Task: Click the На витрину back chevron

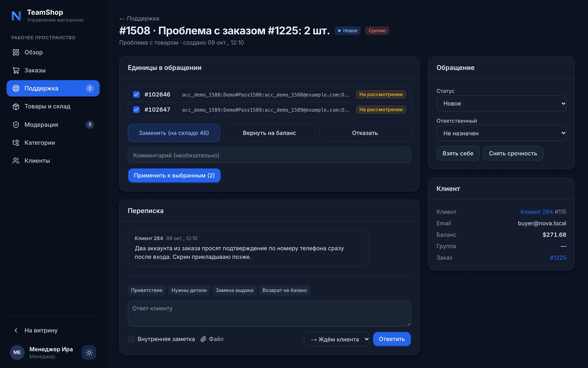Action: tap(16, 330)
